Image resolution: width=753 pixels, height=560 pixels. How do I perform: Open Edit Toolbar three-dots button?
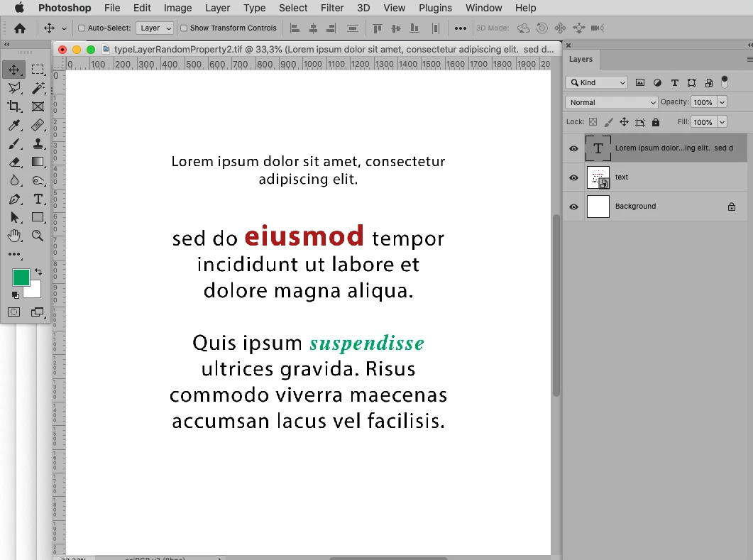coord(14,254)
